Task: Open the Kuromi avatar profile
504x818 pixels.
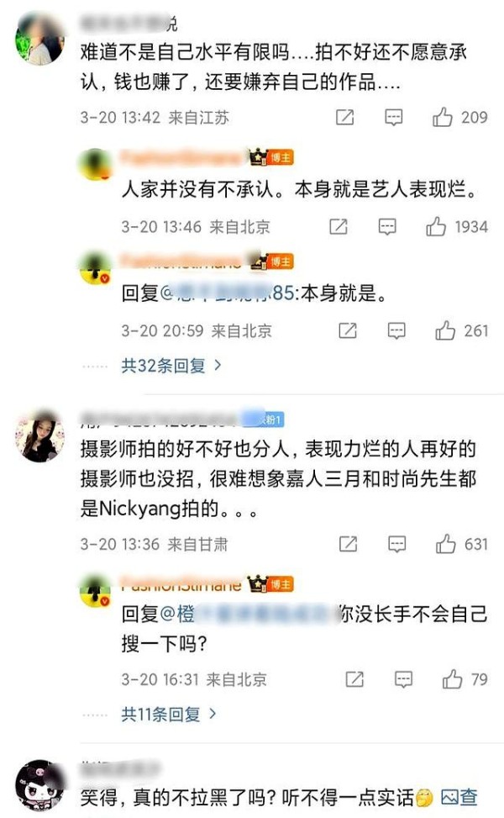Action: click(39, 786)
